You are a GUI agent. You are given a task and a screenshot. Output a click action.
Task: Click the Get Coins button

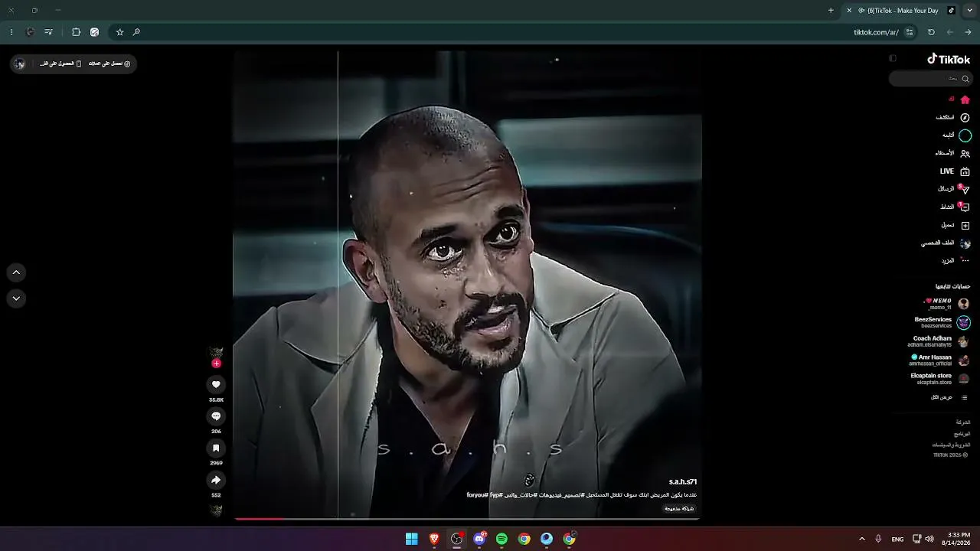pyautogui.click(x=109, y=64)
